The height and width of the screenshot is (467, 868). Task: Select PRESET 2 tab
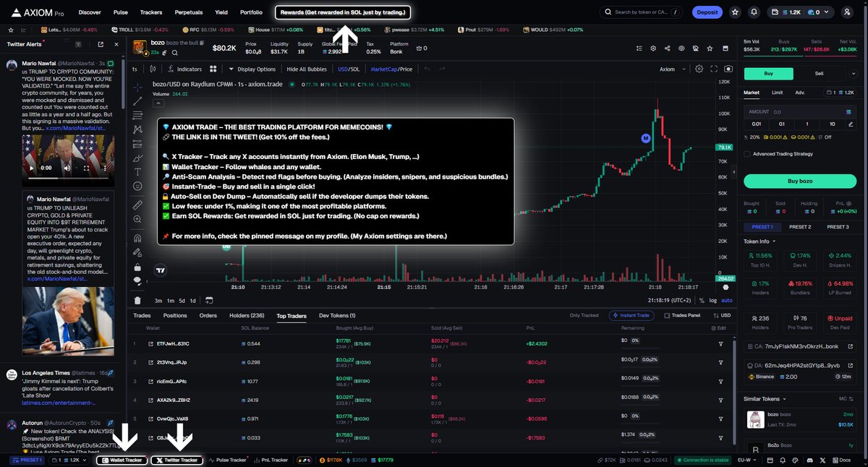point(799,227)
